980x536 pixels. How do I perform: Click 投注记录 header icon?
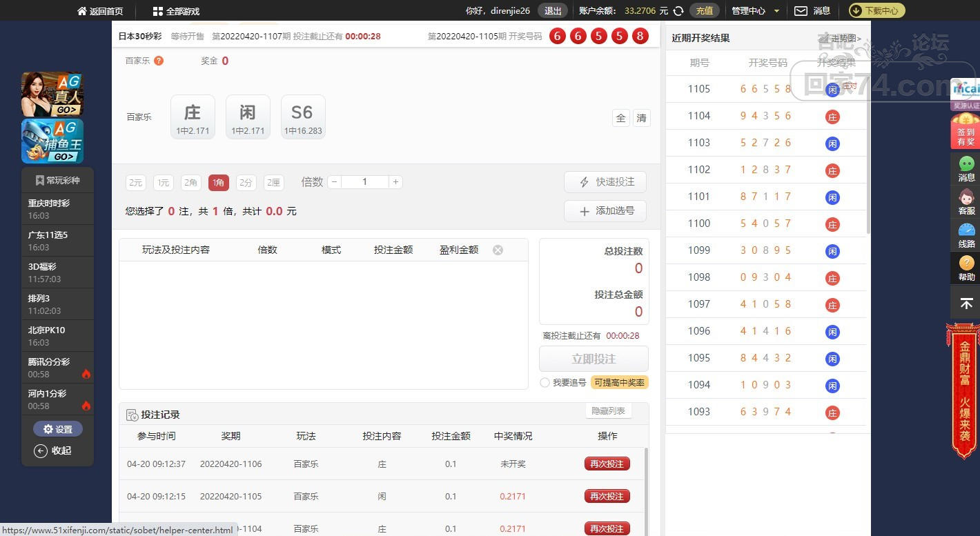[132, 415]
